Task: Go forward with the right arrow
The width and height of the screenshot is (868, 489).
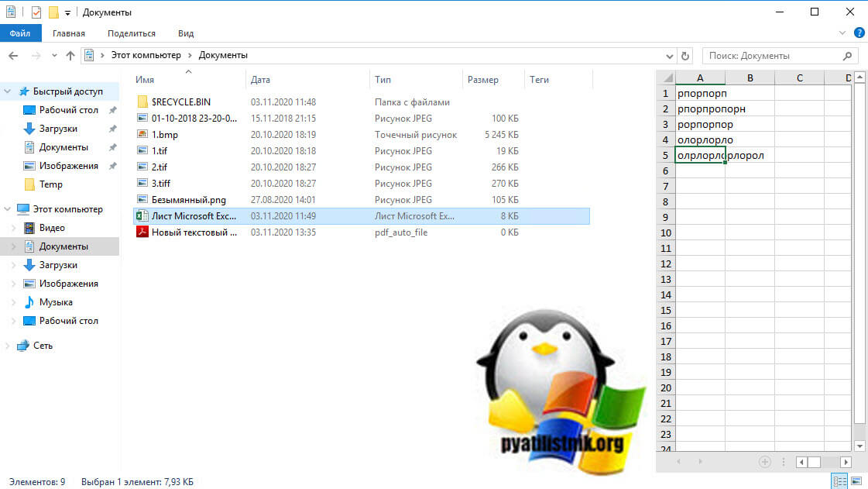Action: coord(36,55)
